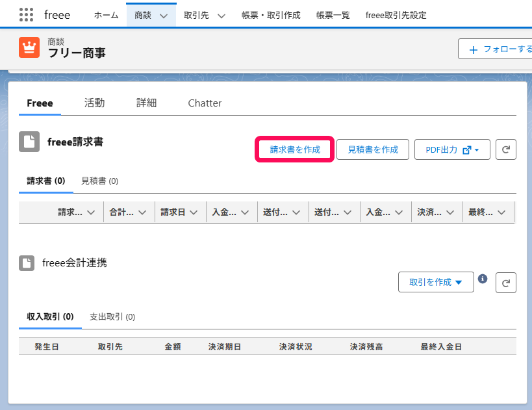Refresh the freee会計連携 list
The height and width of the screenshot is (410, 532).
pos(506,283)
